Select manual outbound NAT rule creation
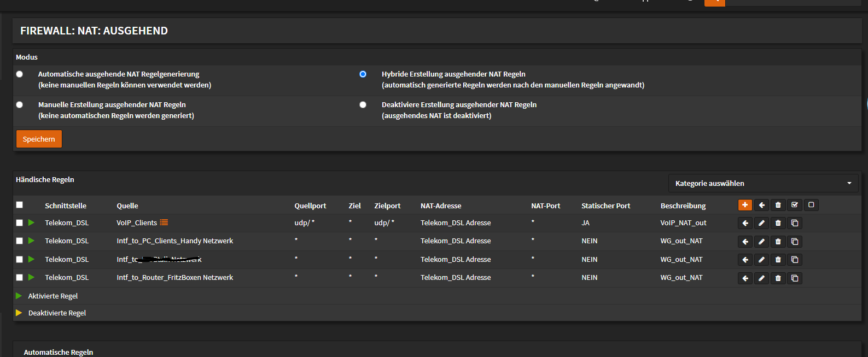This screenshot has height=357, width=868. (x=20, y=104)
